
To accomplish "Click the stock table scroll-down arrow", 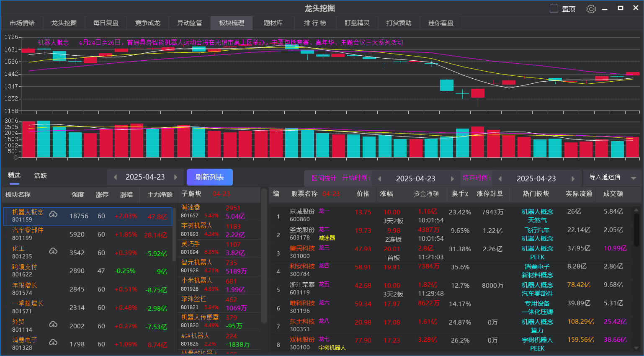I will pos(636,348).
